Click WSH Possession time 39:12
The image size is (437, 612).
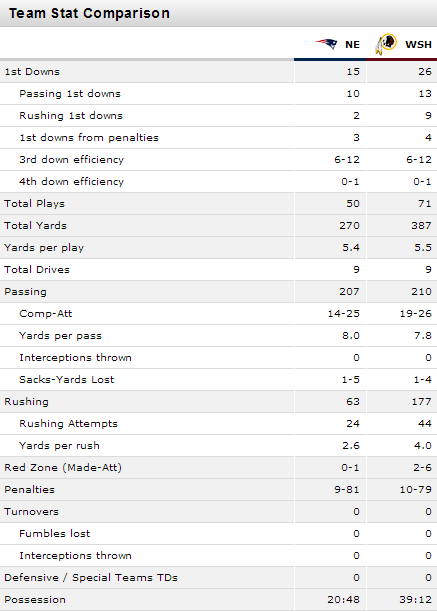click(x=416, y=600)
